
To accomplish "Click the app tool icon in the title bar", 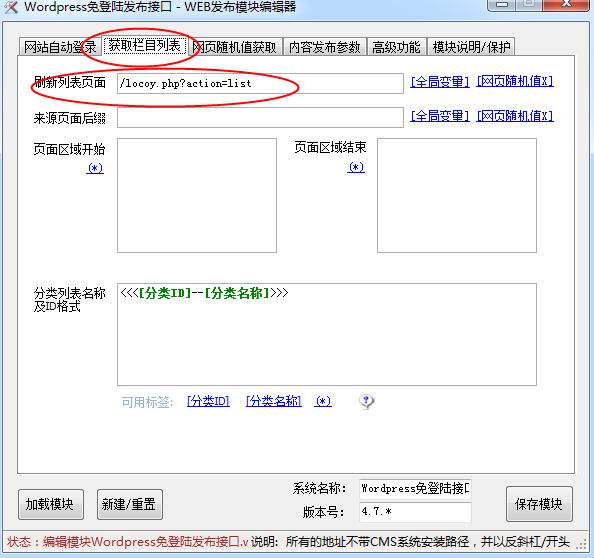I will [x=10, y=7].
